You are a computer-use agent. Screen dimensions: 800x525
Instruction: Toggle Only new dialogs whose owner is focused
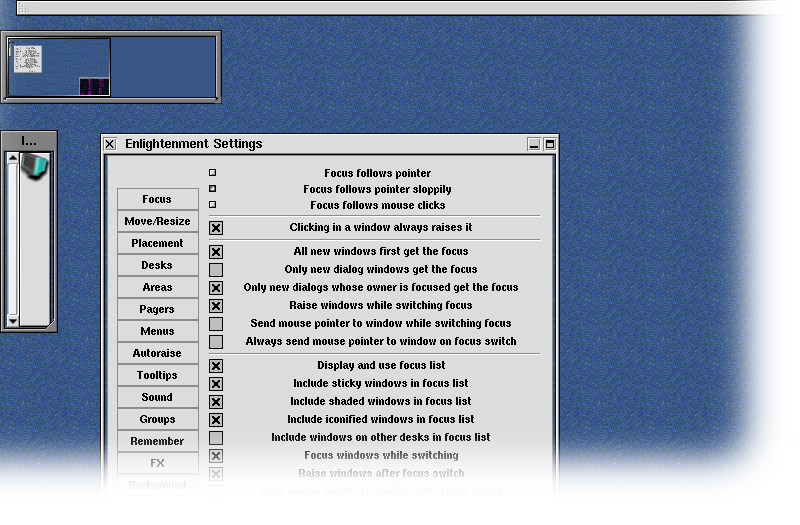[x=216, y=288]
